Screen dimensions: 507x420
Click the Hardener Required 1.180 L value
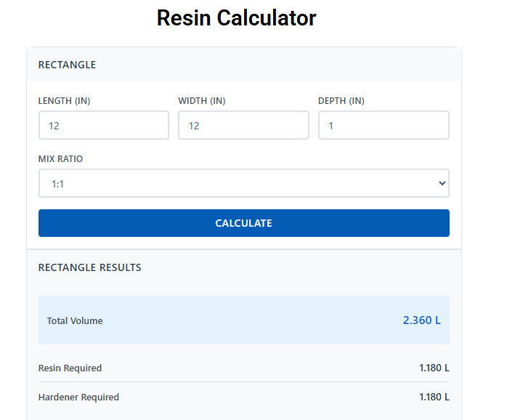[x=434, y=397]
